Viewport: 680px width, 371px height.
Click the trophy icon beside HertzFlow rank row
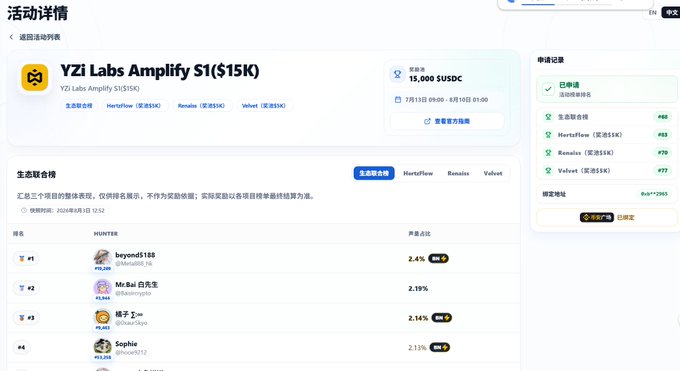click(548, 135)
